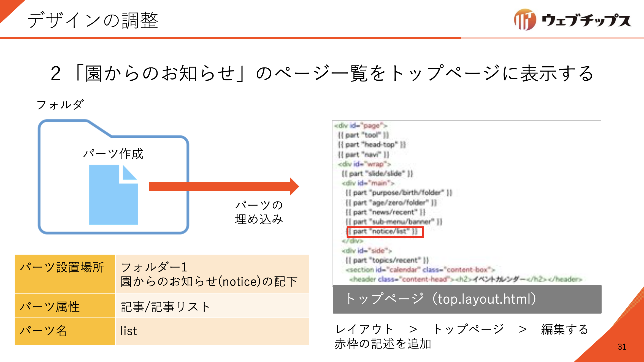
Task: Click the パーツ作成 label
Action: (x=113, y=154)
